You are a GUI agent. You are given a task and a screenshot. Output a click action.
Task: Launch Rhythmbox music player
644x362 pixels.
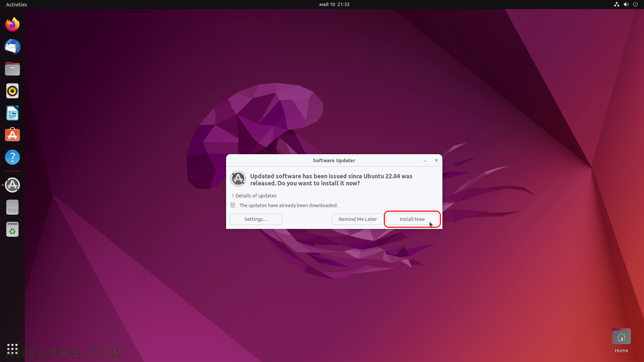click(12, 91)
